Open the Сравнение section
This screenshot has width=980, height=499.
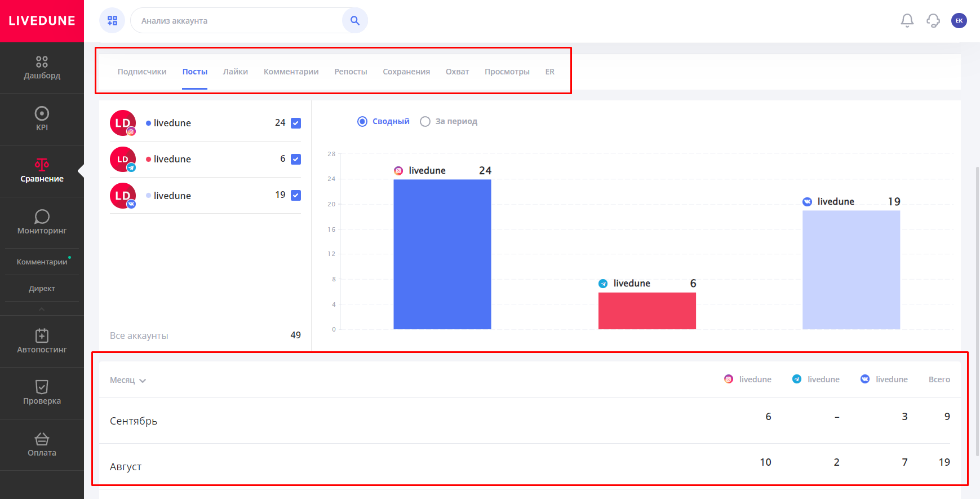42,171
